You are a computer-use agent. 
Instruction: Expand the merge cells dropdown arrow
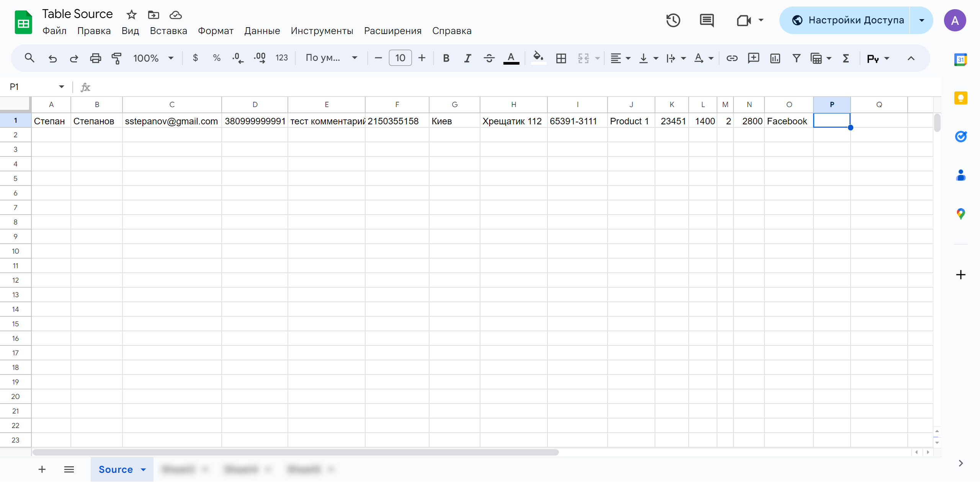[x=597, y=58]
